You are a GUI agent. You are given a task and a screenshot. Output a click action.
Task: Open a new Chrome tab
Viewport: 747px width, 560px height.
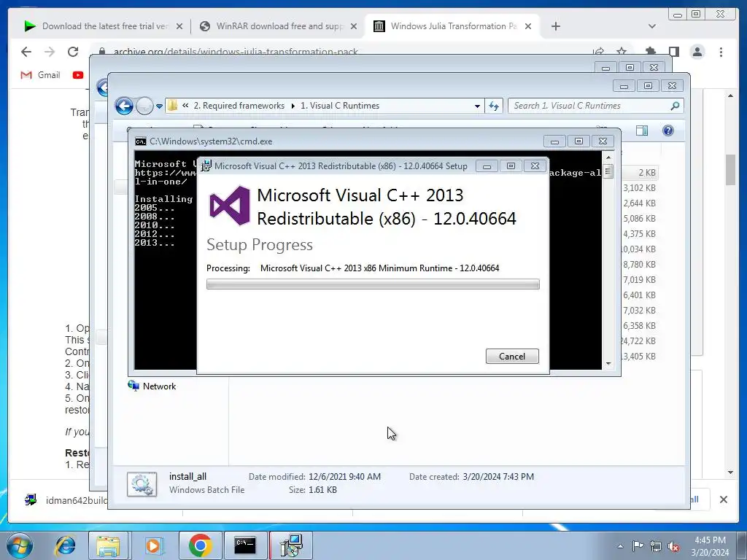555,26
